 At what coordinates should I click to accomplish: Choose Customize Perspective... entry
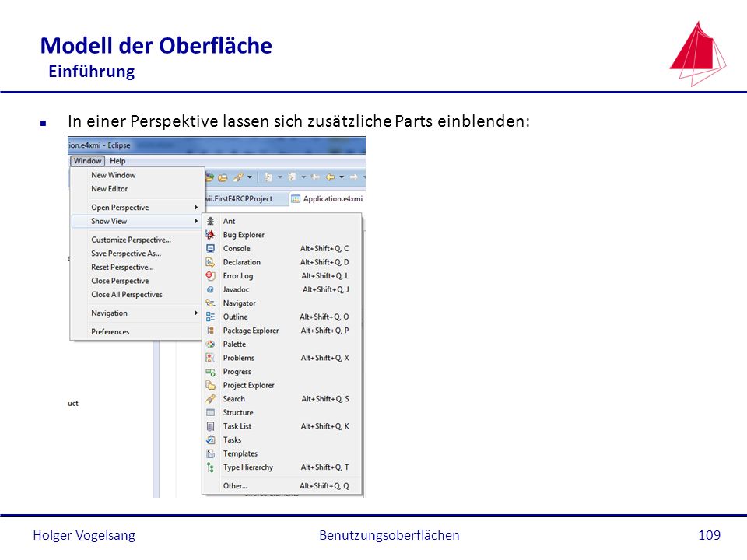pos(137,240)
